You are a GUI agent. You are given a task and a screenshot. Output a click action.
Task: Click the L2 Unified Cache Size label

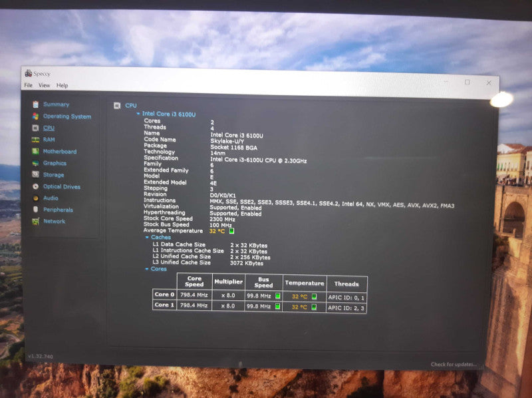click(182, 256)
